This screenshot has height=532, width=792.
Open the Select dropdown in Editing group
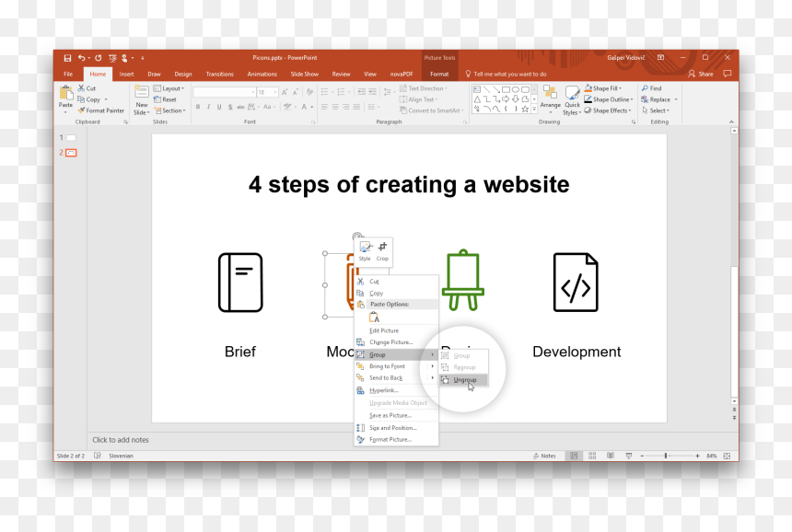click(x=656, y=110)
